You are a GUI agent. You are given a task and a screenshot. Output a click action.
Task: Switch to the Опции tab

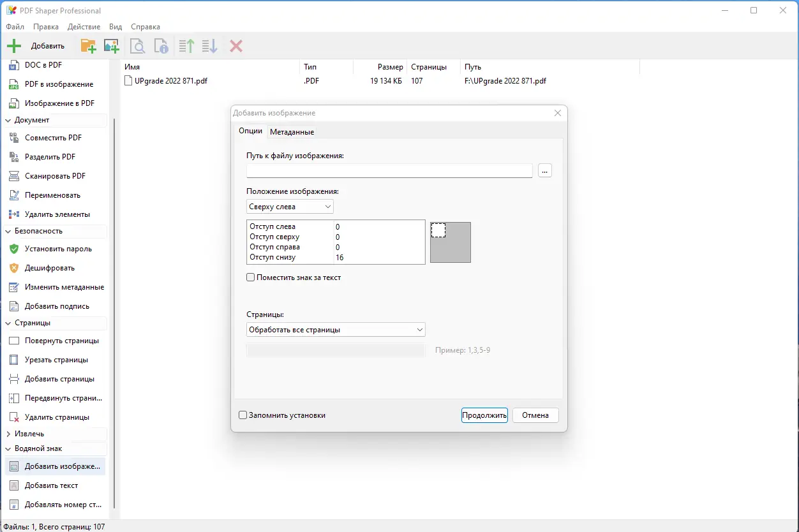point(250,131)
